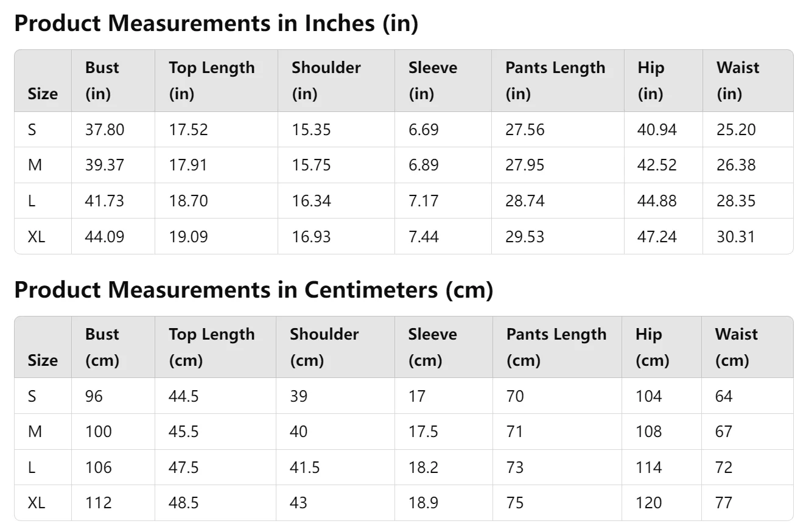Click the 30.31 waist value cell
Image resolution: width=806 pixels, height=532 pixels.
(736, 236)
